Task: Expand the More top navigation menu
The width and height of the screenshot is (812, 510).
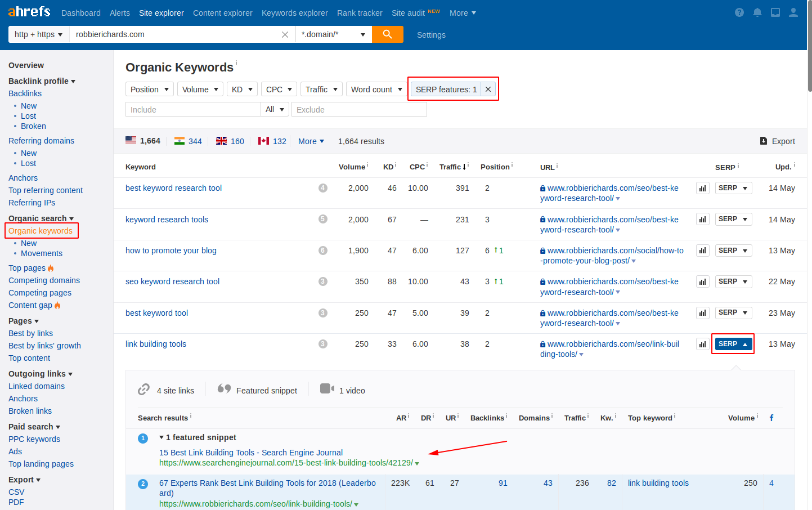Action: (x=463, y=13)
